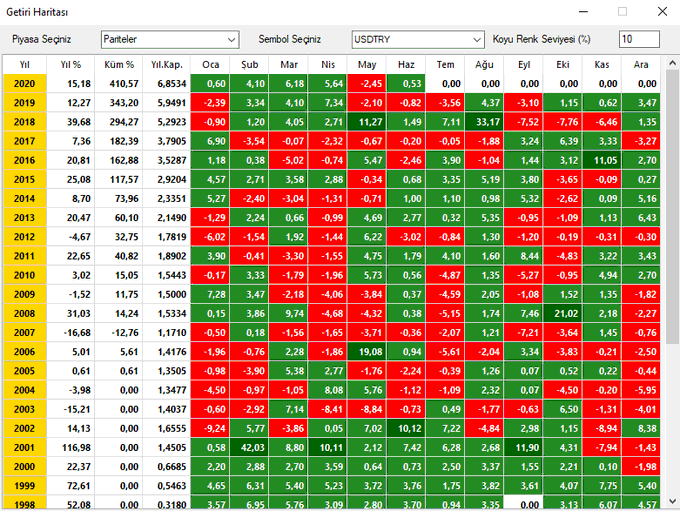The width and height of the screenshot is (680, 511).
Task: Click the 116,98 yearly percent value
Action: point(71,447)
